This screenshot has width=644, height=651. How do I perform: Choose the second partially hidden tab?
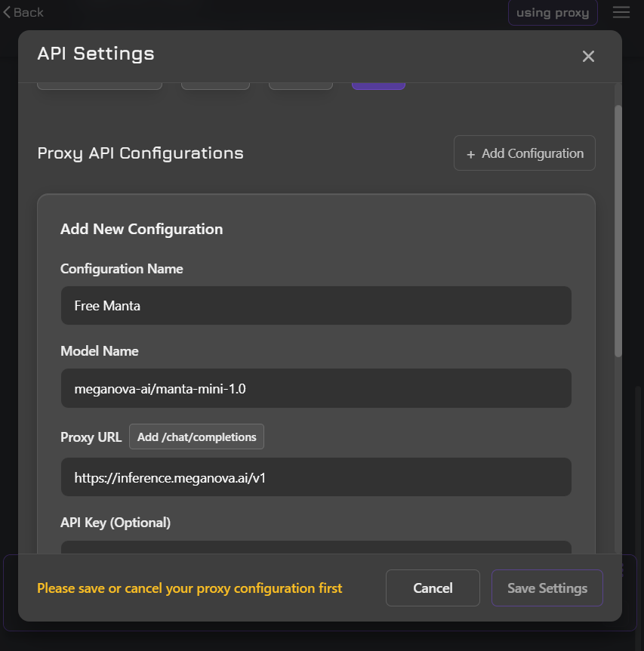click(215, 85)
